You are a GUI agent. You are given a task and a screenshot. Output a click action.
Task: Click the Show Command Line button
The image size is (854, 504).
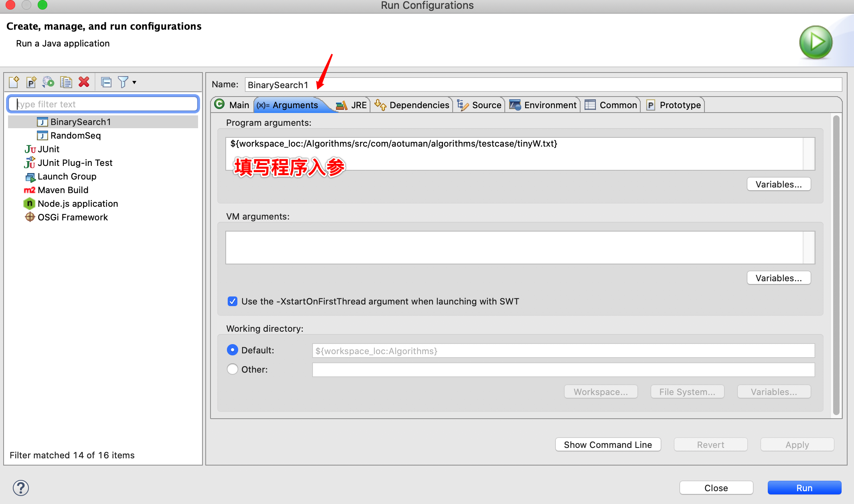click(x=607, y=445)
